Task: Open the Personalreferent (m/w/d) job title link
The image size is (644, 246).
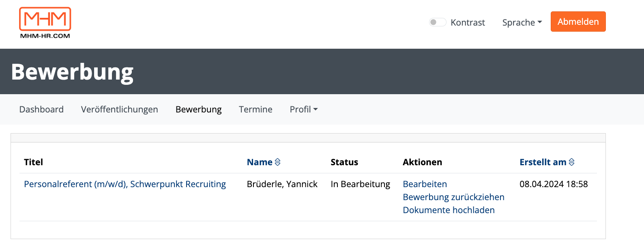Action: pyautogui.click(x=125, y=184)
